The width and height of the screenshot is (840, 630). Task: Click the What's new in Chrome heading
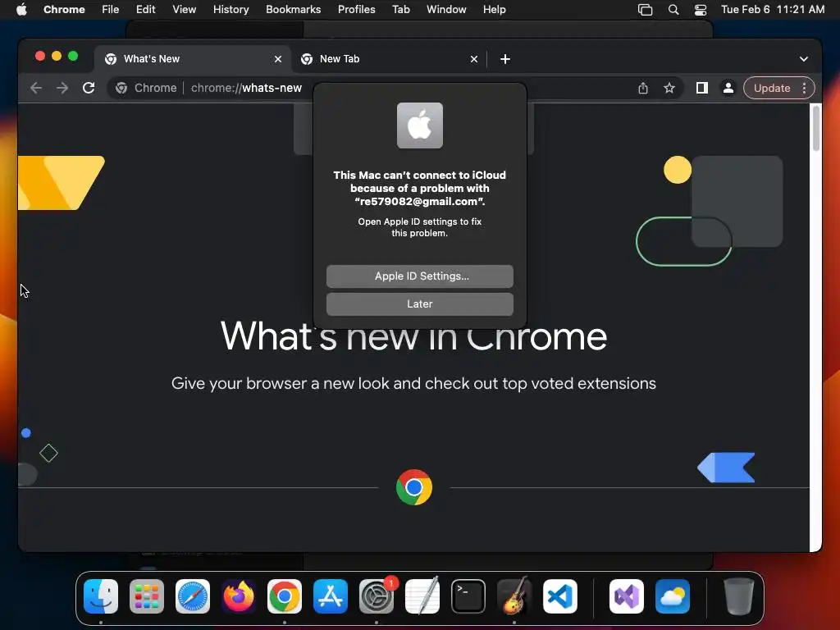pyautogui.click(x=413, y=337)
